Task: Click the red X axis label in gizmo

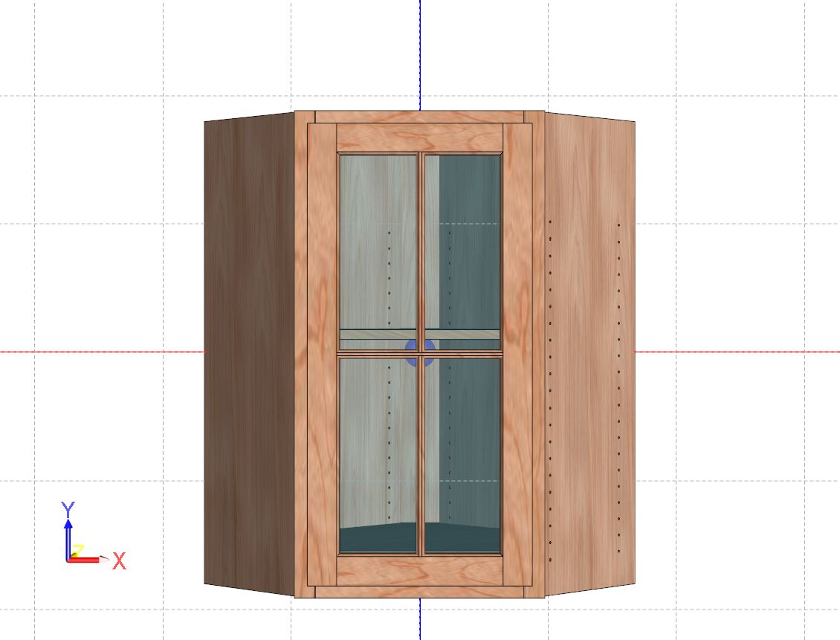Action: (119, 561)
